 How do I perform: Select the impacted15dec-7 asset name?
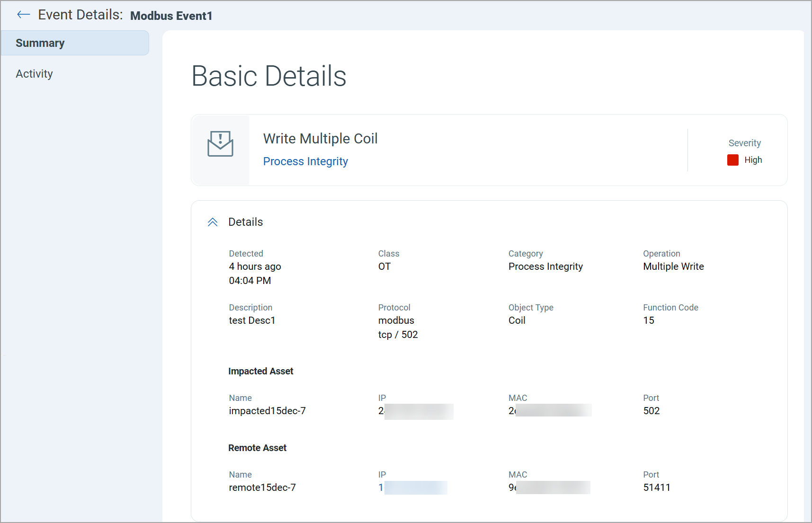(x=267, y=411)
